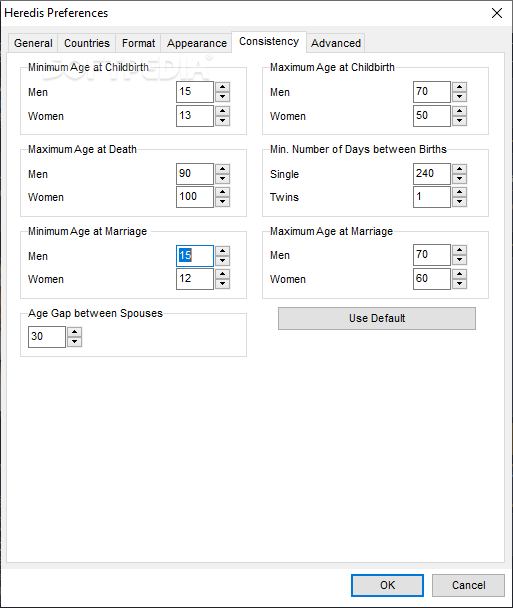Open the Countries tab

pos(87,43)
